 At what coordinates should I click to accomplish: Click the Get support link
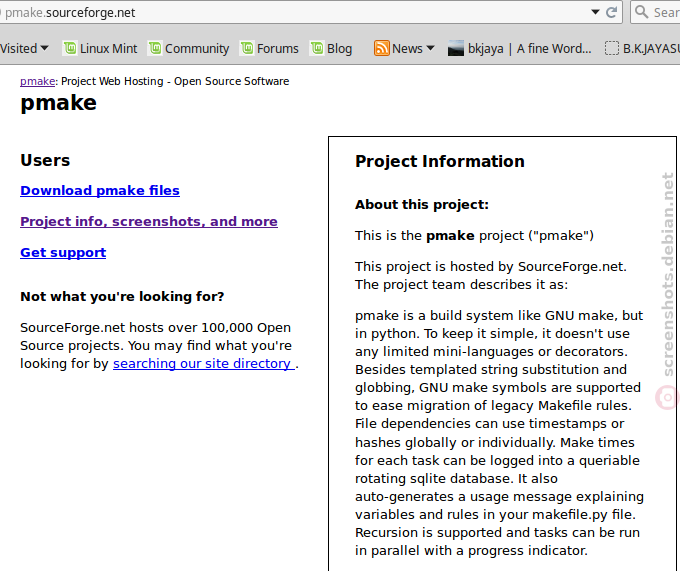[x=63, y=252]
